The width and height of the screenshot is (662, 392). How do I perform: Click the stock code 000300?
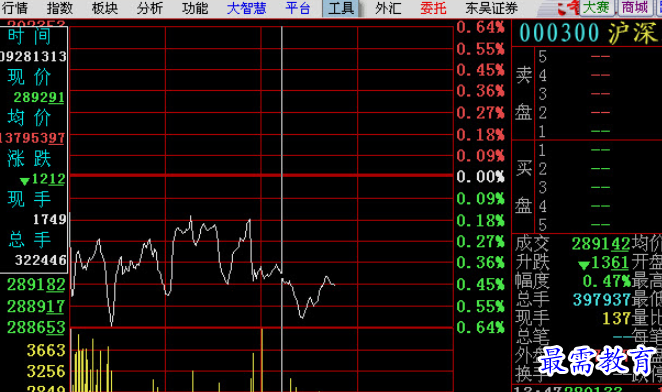click(x=559, y=33)
